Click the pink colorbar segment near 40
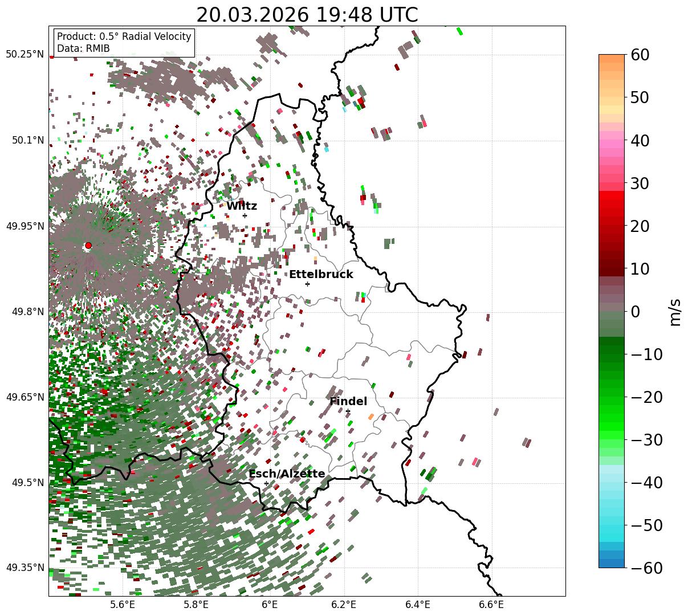This screenshot has width=688, height=616. tap(612, 142)
